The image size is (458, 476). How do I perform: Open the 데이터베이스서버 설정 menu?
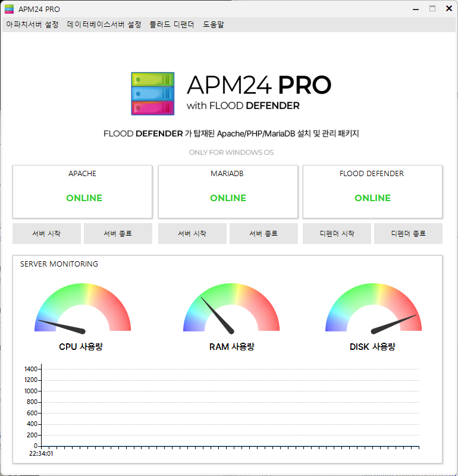pyautogui.click(x=104, y=24)
